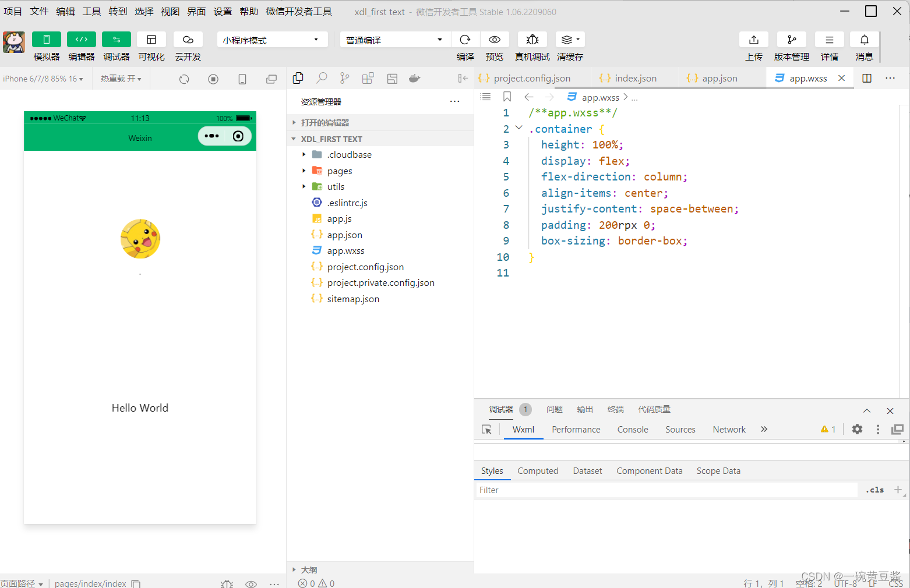Screen dimensions: 910x588
Task: Switch to the Network devtools tab
Action: (729, 430)
